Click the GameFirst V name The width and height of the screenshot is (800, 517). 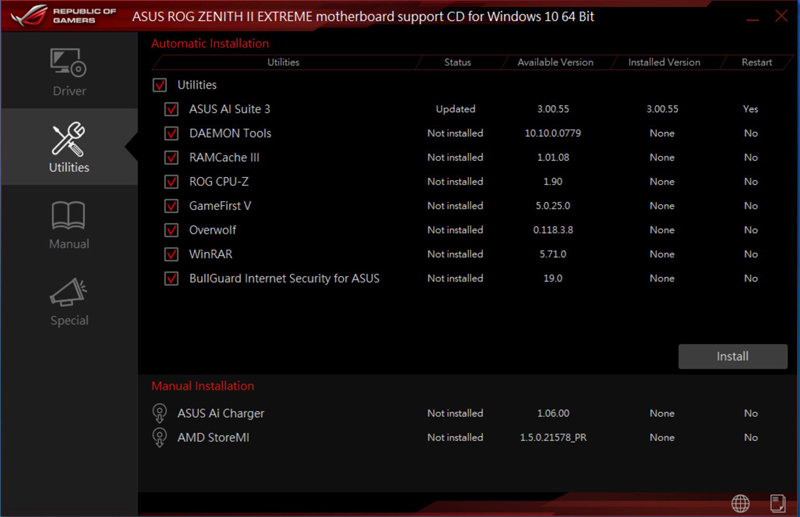click(x=220, y=206)
